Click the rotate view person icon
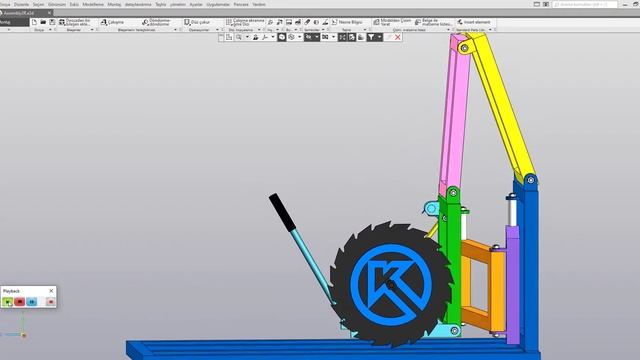Viewport: 640px width, 360px height. 256,37
